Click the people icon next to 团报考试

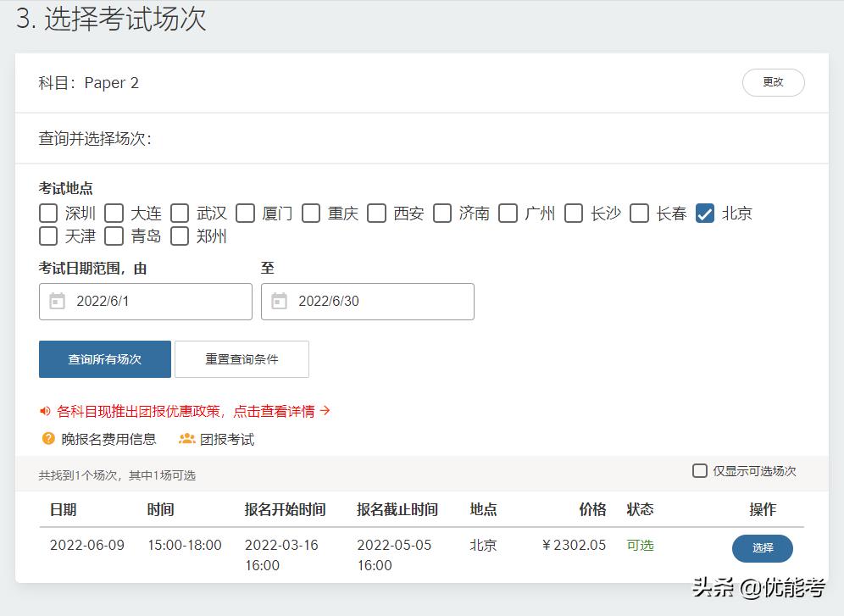185,439
